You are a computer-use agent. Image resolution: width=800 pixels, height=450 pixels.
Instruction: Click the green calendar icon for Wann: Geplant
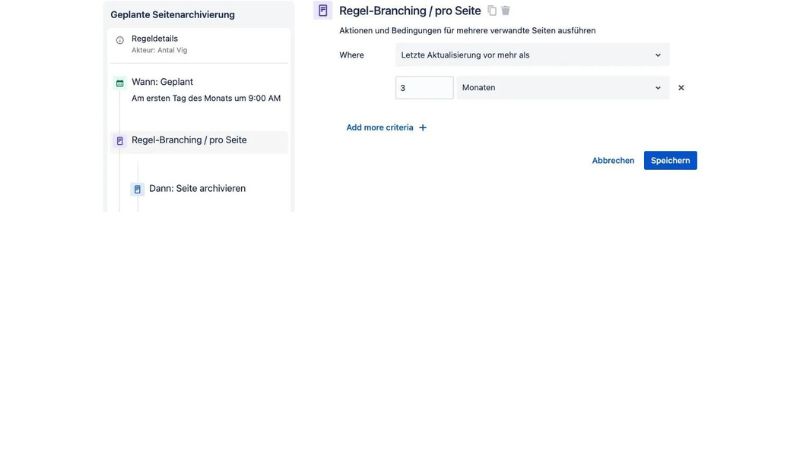pyautogui.click(x=120, y=83)
